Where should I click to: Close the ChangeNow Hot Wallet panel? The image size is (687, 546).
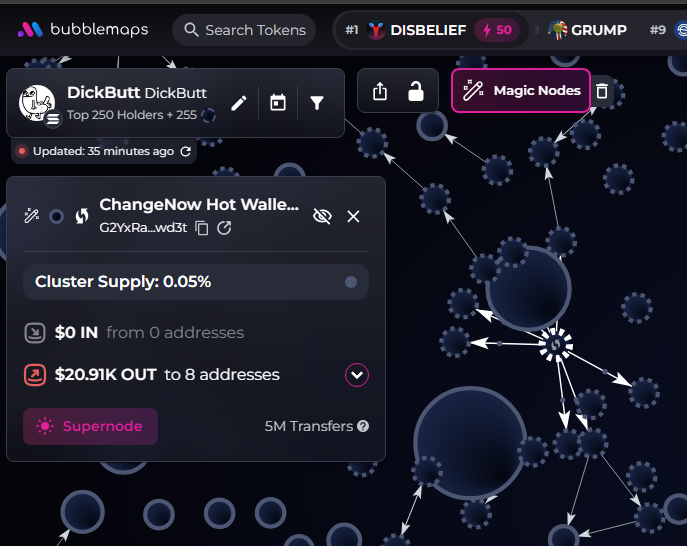tap(353, 216)
